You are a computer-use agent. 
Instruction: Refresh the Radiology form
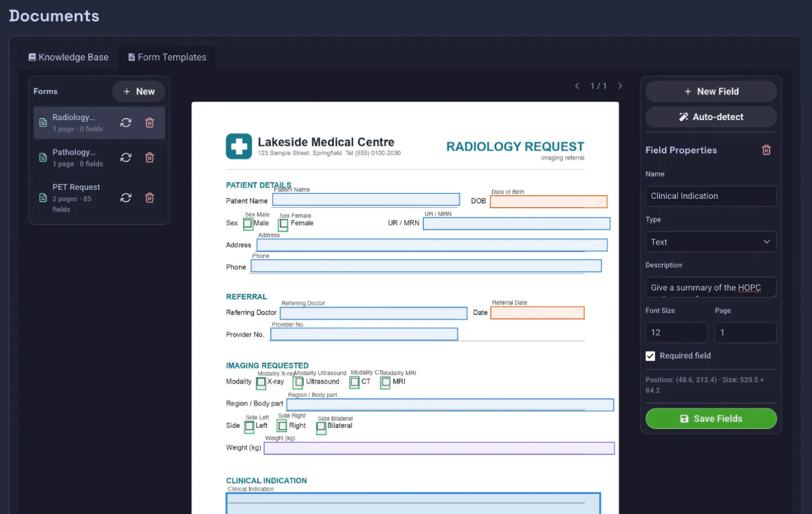[126, 123]
